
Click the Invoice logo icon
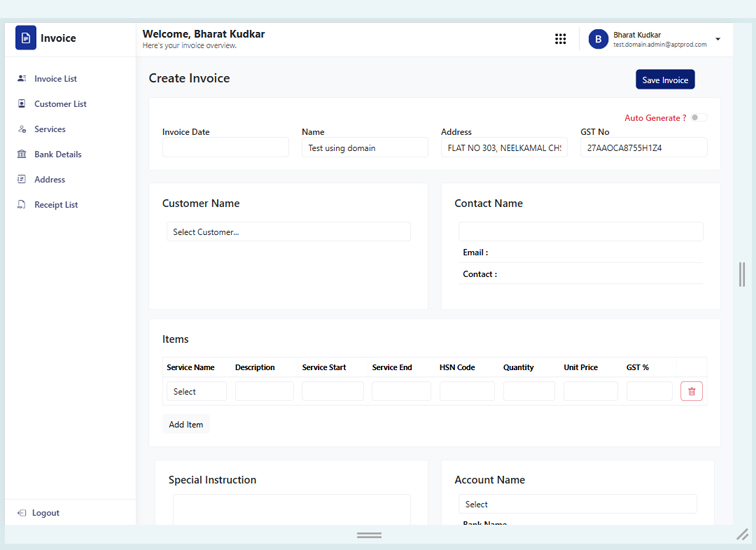[26, 38]
